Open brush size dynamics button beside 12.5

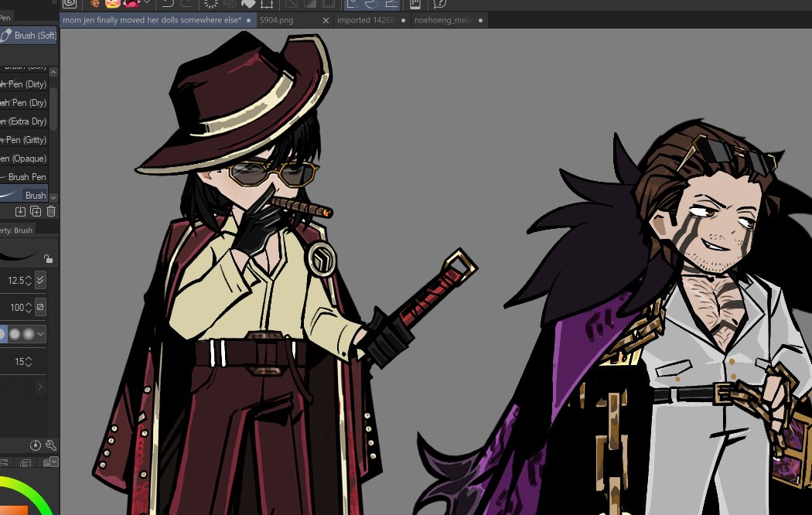click(x=40, y=280)
